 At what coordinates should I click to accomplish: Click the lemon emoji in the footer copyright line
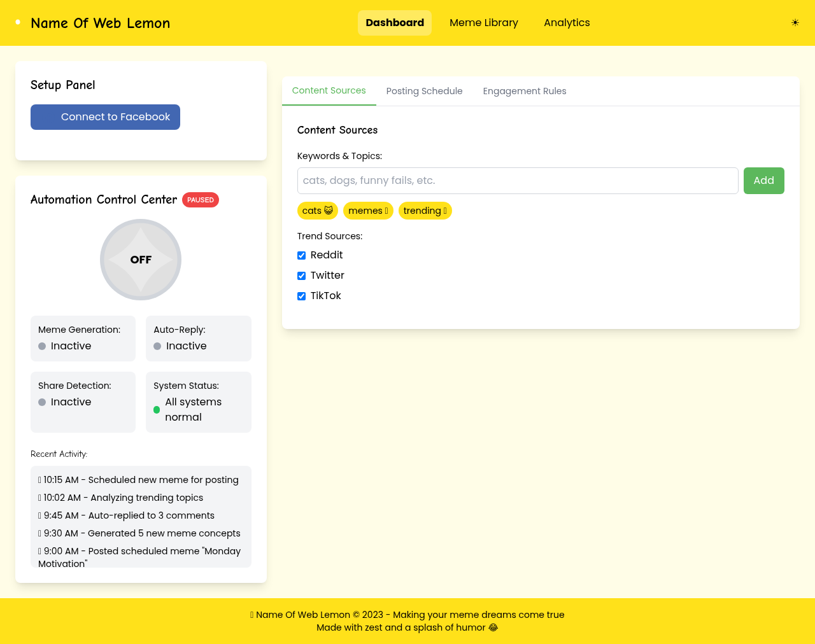click(252, 615)
